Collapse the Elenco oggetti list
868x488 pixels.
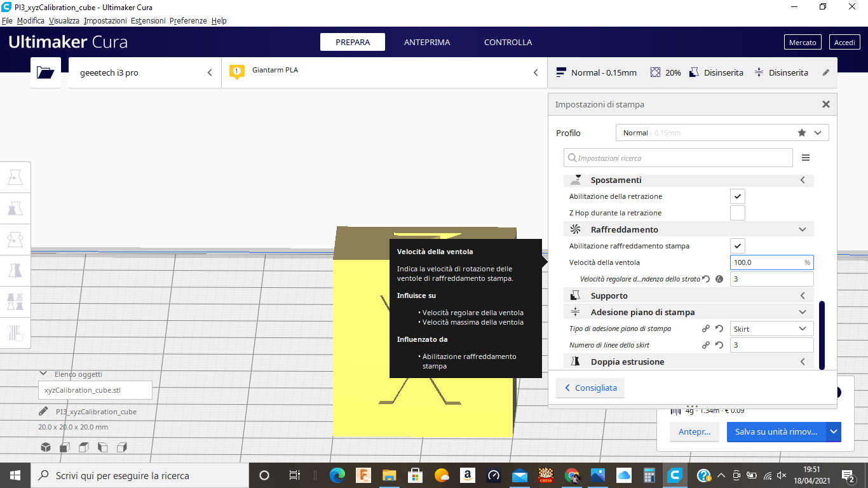[43, 374]
